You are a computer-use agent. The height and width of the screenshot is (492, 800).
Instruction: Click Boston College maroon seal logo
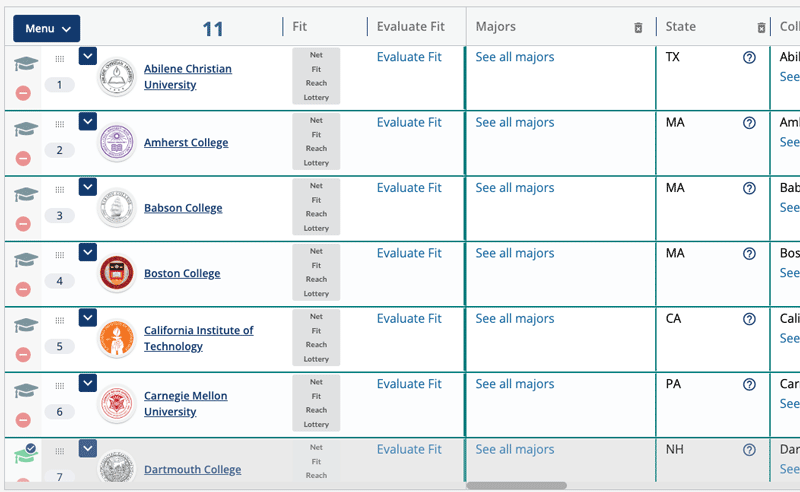pos(117,273)
